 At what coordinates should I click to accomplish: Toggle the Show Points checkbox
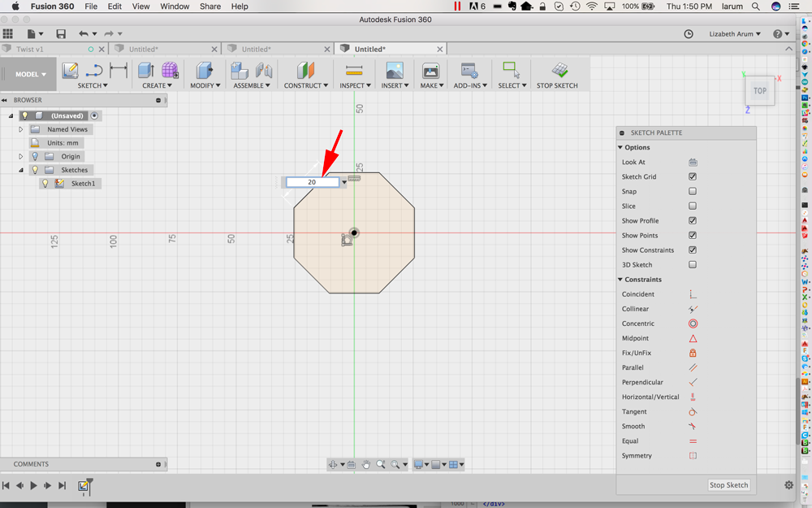(693, 236)
